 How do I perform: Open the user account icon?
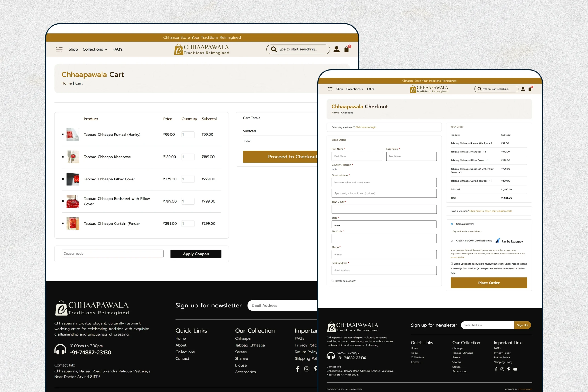point(336,49)
